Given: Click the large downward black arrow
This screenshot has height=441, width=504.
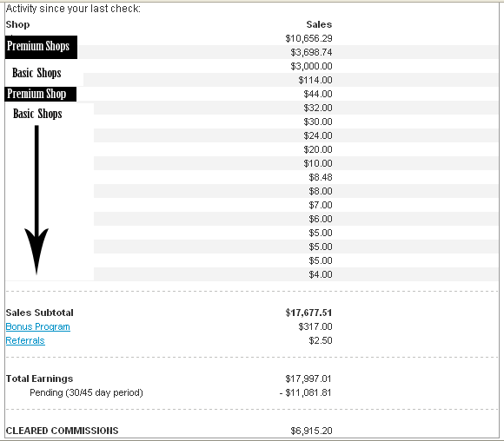Looking at the screenshot, I should pos(36,200).
